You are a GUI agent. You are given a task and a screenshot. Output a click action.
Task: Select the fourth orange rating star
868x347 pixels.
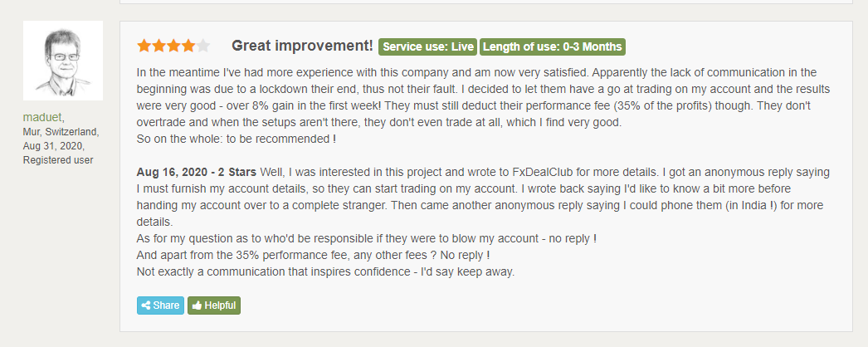tap(188, 46)
